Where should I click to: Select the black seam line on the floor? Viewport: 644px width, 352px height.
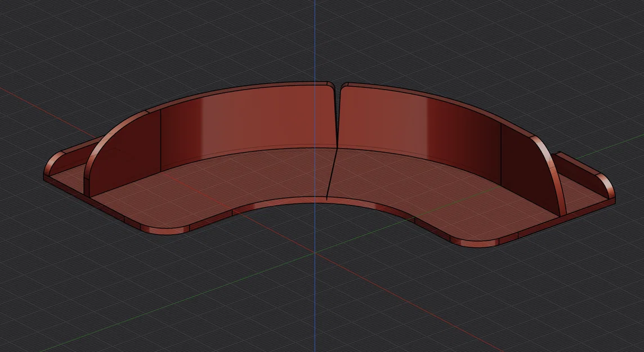coord(332,173)
